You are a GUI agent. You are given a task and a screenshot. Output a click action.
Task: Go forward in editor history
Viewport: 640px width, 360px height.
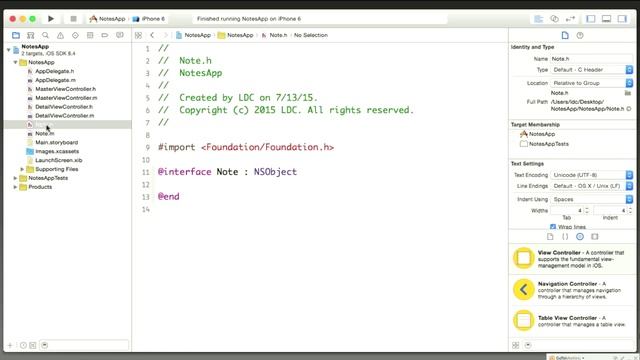click(165, 36)
